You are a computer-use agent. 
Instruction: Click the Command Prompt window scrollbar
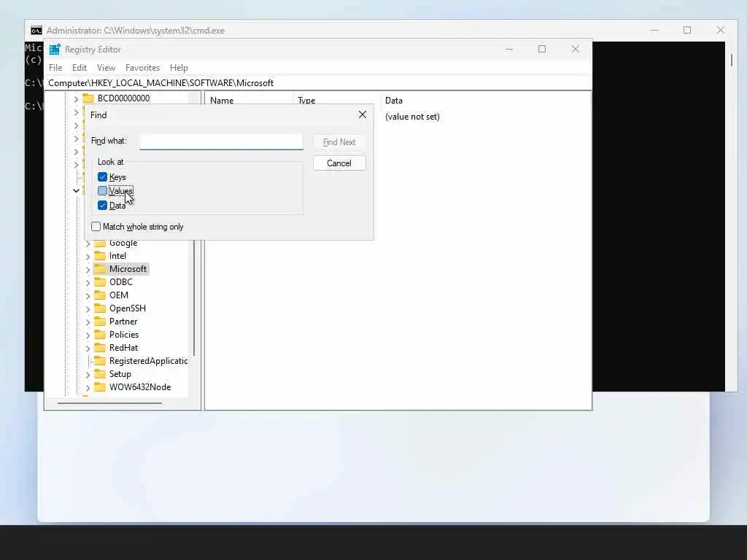[x=731, y=61]
